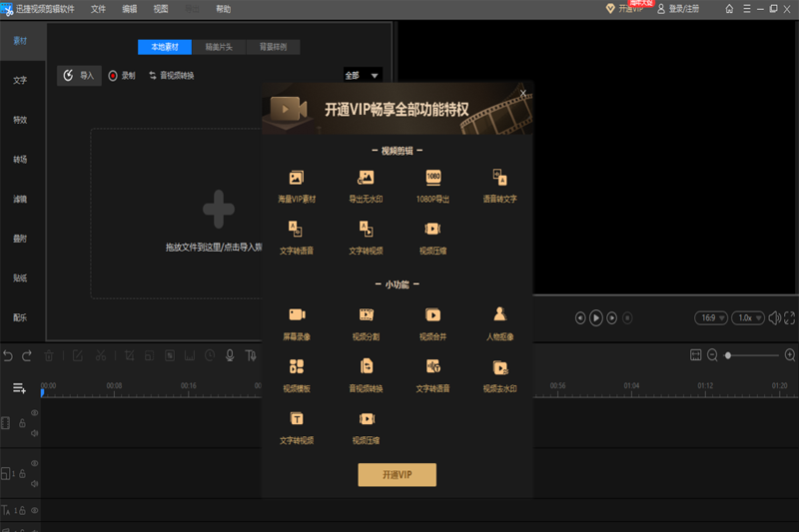Open the 视频合并 merge tool

[433, 314]
